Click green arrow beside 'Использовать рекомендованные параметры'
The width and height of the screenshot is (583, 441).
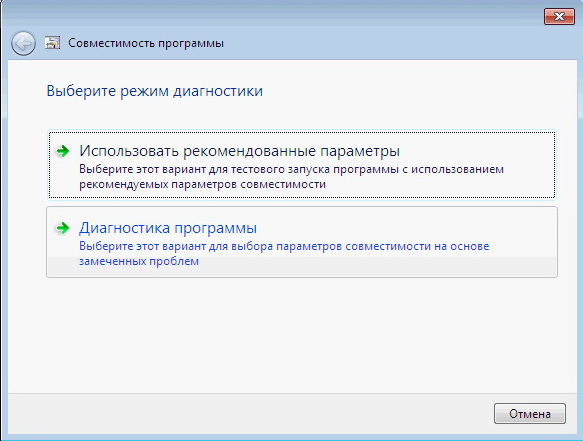click(63, 151)
